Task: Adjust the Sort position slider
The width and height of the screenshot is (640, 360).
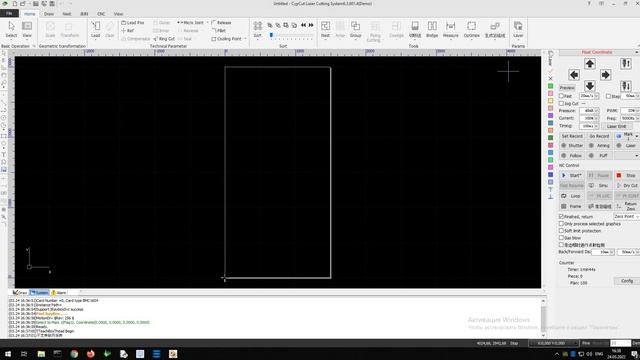Action: click(x=271, y=36)
